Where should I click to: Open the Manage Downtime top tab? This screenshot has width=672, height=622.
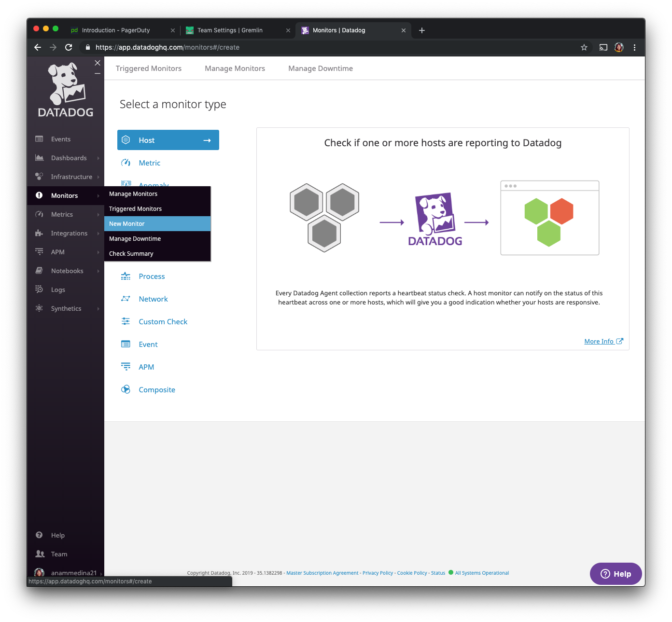coord(321,69)
